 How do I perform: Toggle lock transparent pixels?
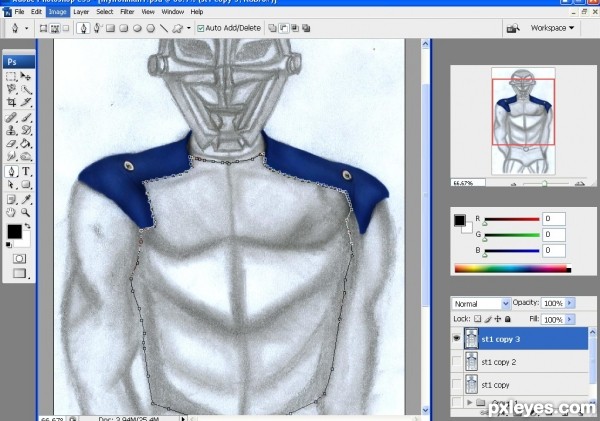(x=477, y=319)
